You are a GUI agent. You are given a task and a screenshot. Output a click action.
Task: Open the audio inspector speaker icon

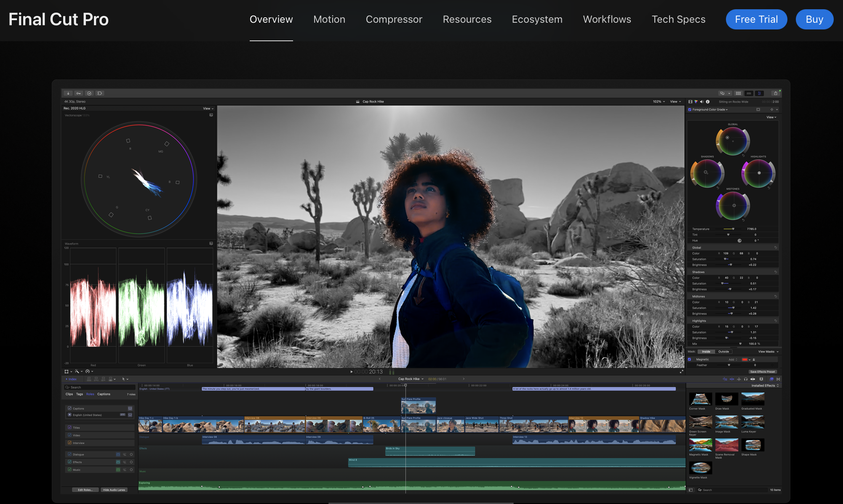(x=702, y=102)
